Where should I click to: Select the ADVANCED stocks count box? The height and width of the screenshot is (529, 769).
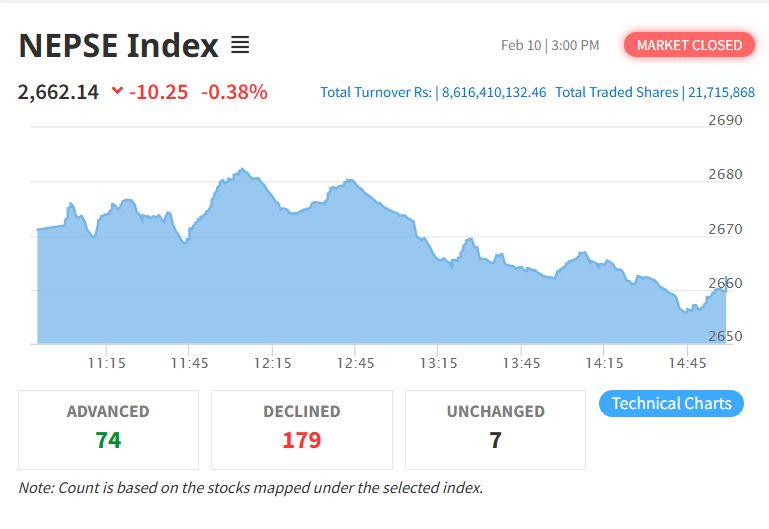[x=108, y=429]
